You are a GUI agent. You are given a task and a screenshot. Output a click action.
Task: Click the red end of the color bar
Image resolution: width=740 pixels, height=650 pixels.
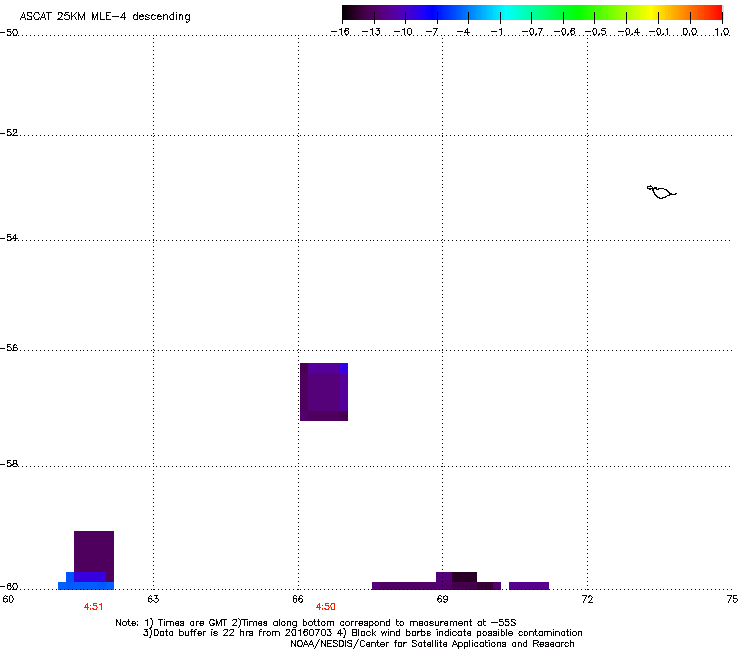click(715, 13)
